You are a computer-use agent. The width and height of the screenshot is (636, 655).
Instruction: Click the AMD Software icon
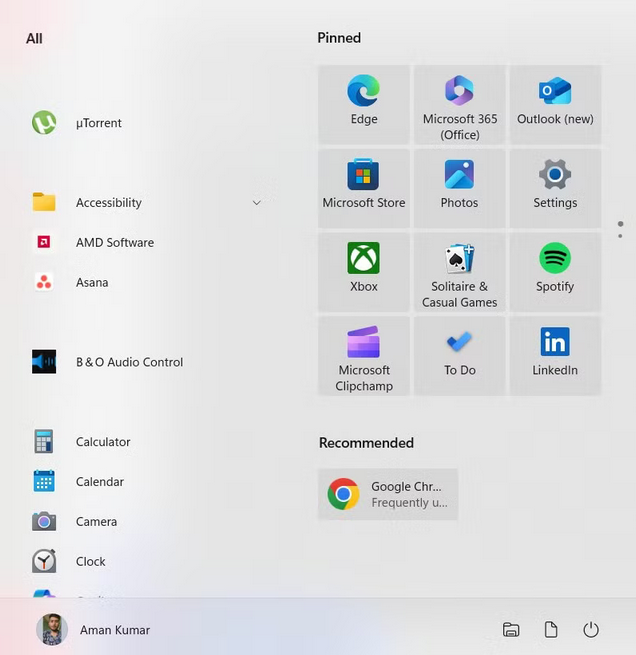44,242
